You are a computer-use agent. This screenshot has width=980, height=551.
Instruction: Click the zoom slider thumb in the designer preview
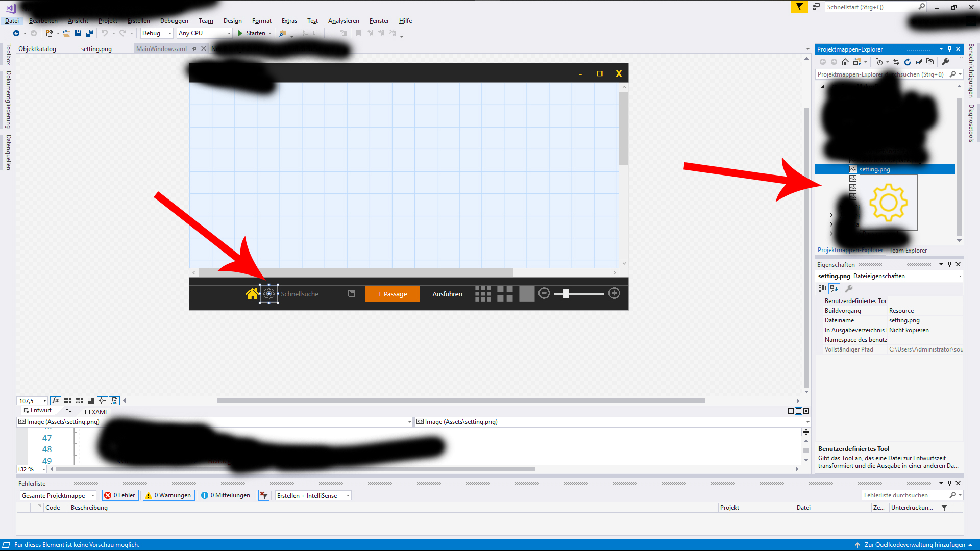pyautogui.click(x=566, y=294)
